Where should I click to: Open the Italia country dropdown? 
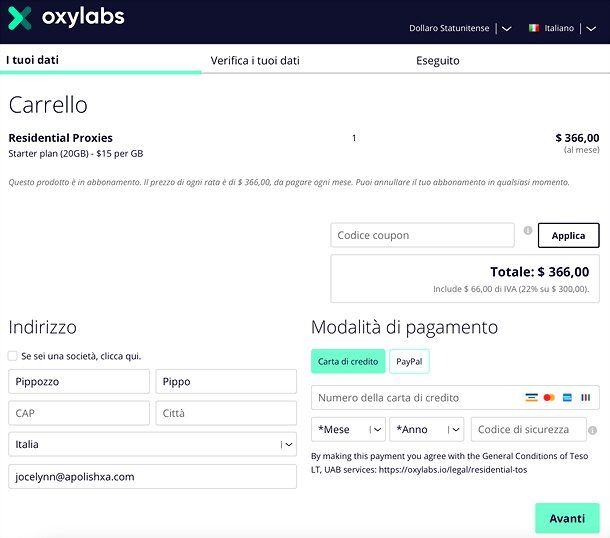pyautogui.click(x=152, y=444)
